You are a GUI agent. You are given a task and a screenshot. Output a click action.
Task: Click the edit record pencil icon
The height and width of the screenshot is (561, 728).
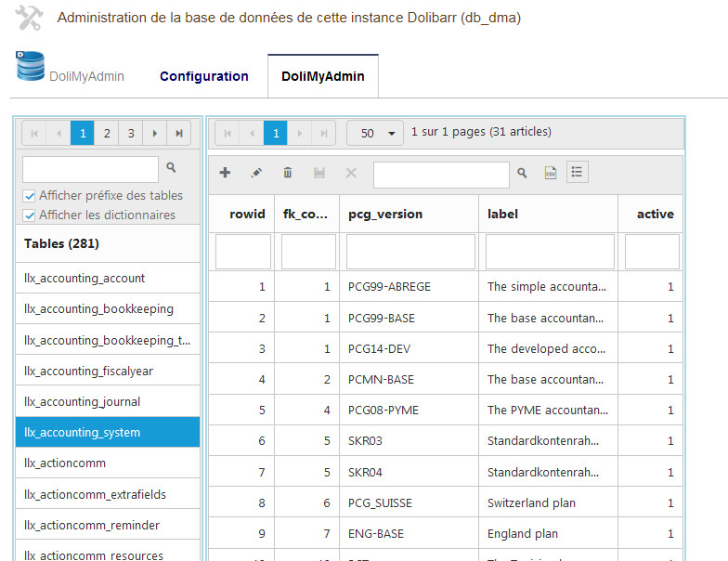[256, 173]
